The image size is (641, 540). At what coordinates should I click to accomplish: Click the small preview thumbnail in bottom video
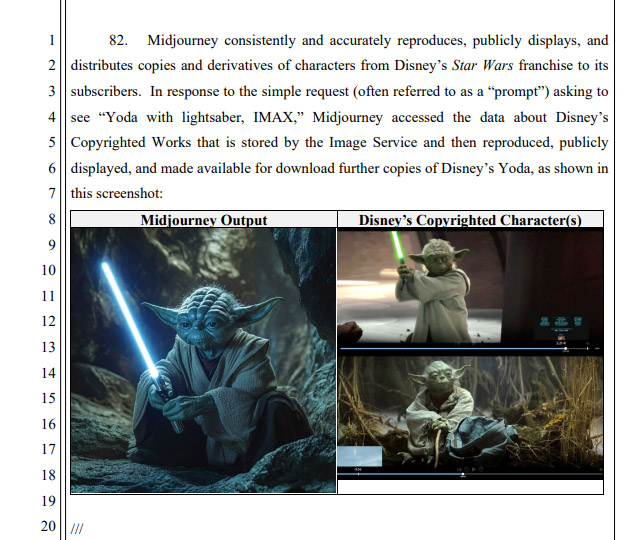click(361, 458)
